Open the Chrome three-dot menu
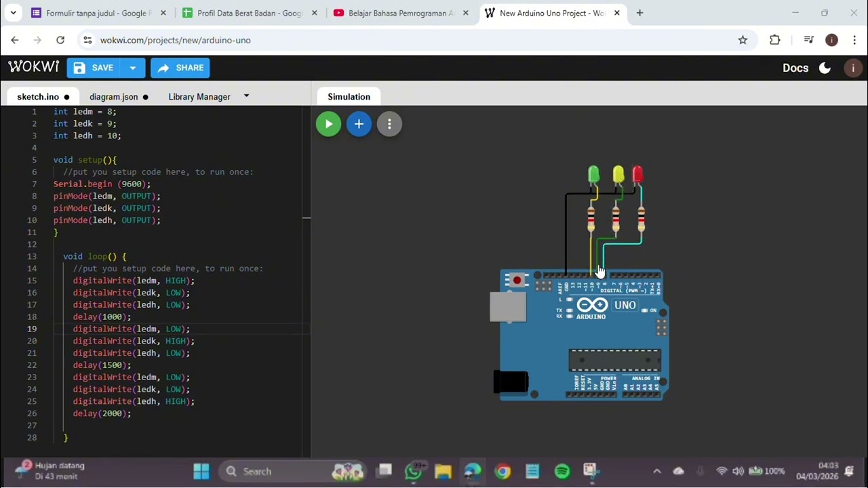The height and width of the screenshot is (488, 868). [x=854, y=40]
